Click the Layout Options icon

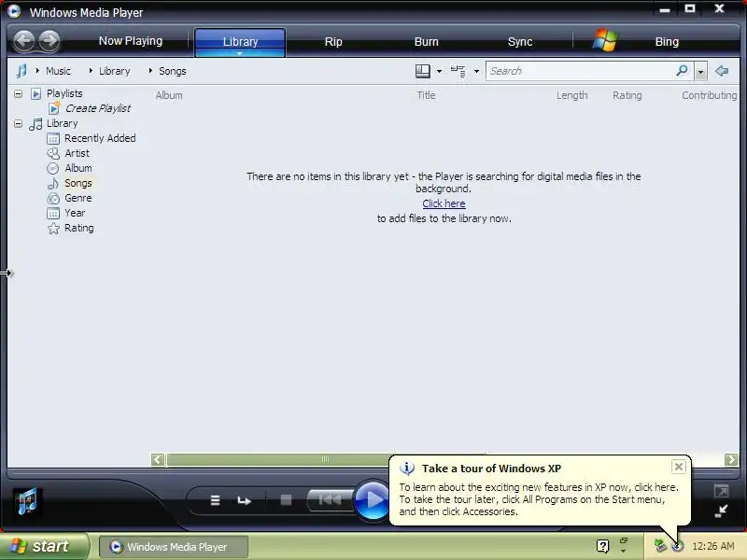point(423,71)
